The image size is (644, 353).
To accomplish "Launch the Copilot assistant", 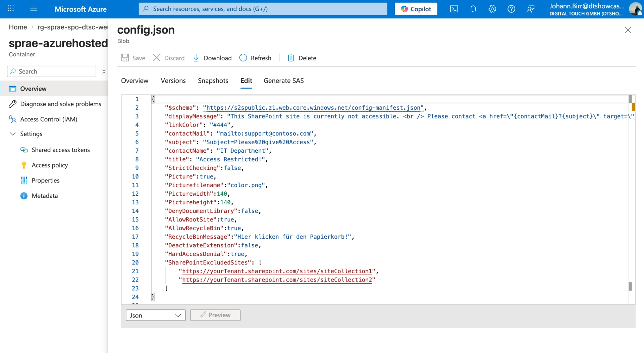I will [416, 9].
